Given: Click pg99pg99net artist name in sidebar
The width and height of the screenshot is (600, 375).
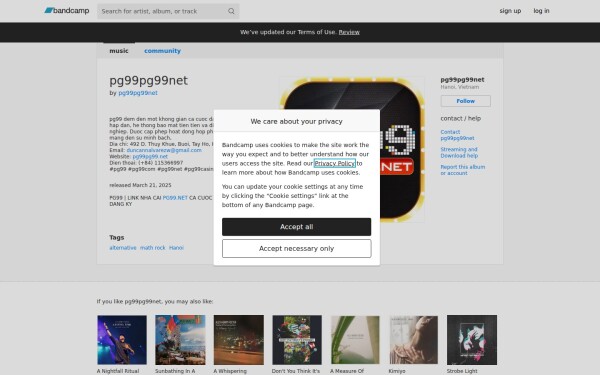Looking at the screenshot, I should pos(462,80).
